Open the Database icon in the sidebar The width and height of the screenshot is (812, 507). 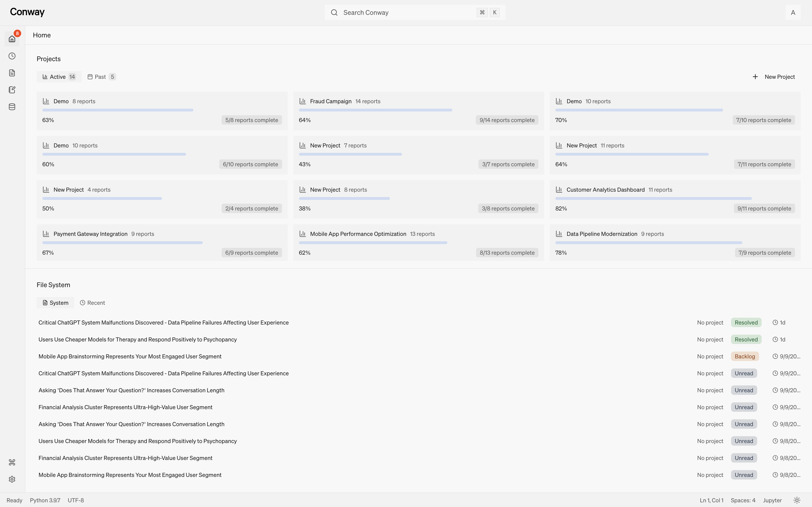pyautogui.click(x=12, y=107)
